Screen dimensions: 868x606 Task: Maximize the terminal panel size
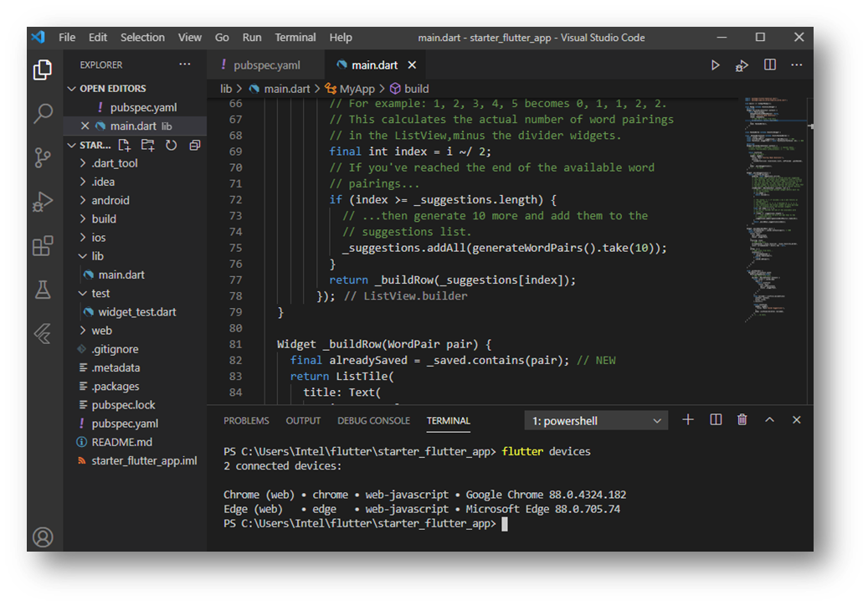point(769,419)
